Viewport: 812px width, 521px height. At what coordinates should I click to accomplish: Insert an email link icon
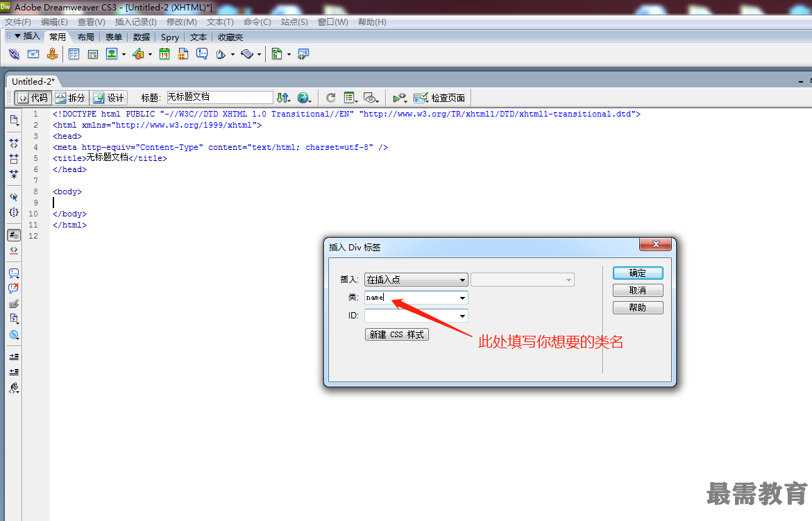click(x=33, y=54)
